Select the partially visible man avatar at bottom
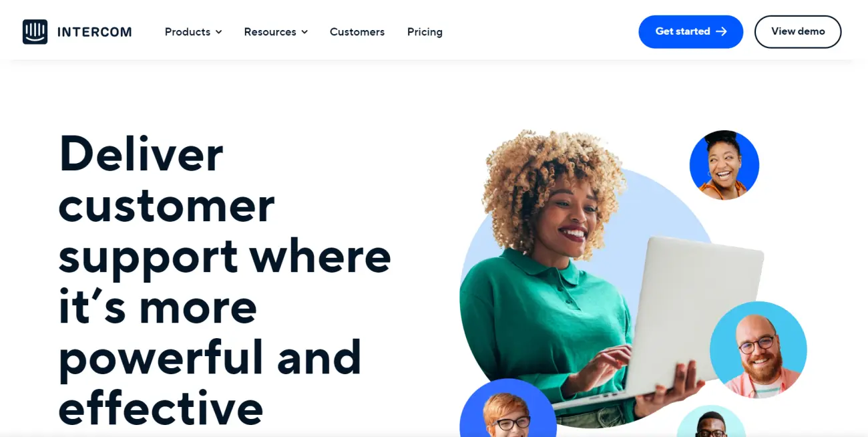Viewport: 868px width, 437px height. (711, 421)
